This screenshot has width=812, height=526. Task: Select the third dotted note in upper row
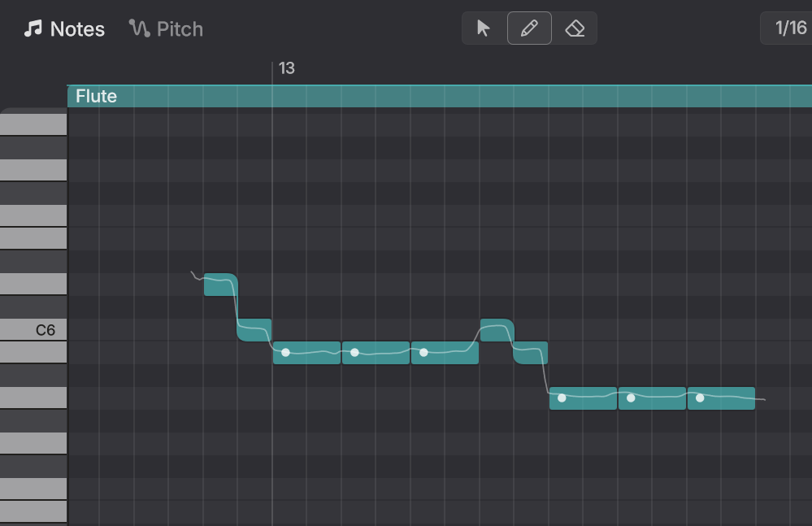pyautogui.click(x=445, y=353)
